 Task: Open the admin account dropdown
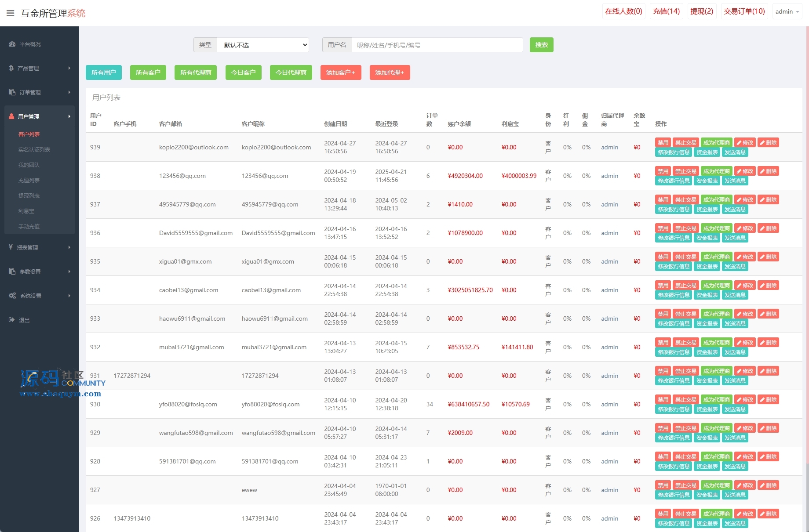[787, 11]
